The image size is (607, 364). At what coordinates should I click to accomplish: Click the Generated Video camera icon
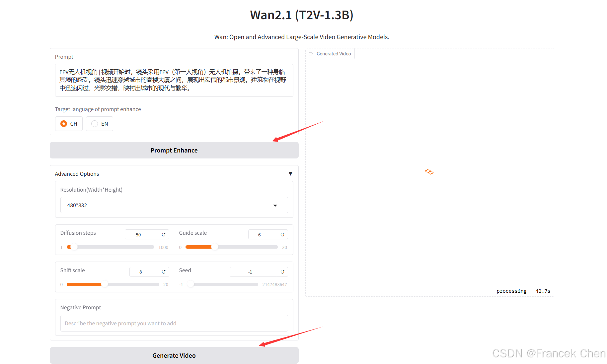[x=311, y=54]
